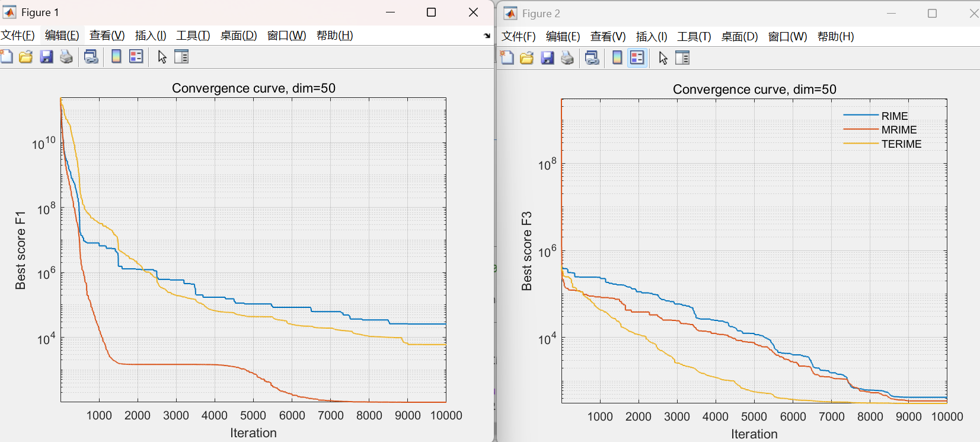Click New Figure icon in Figure 2 toolbar
Viewport: 980px width, 442px height.
tap(507, 58)
